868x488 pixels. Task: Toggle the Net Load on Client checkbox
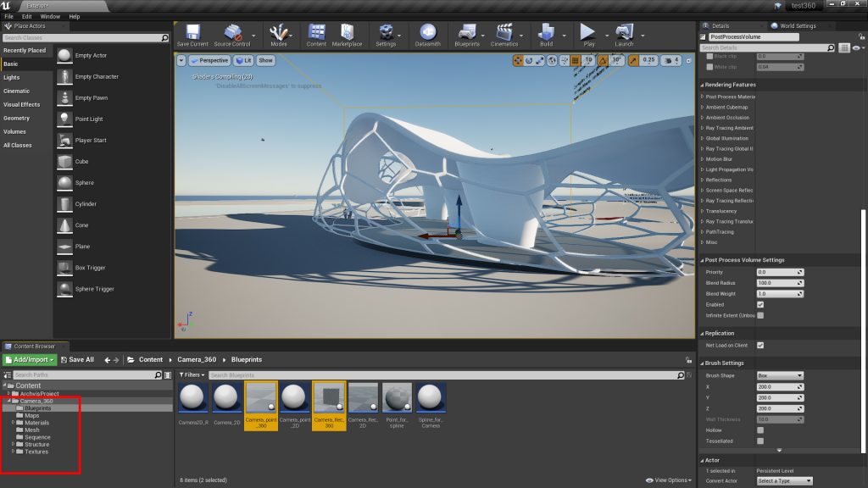[760, 346]
